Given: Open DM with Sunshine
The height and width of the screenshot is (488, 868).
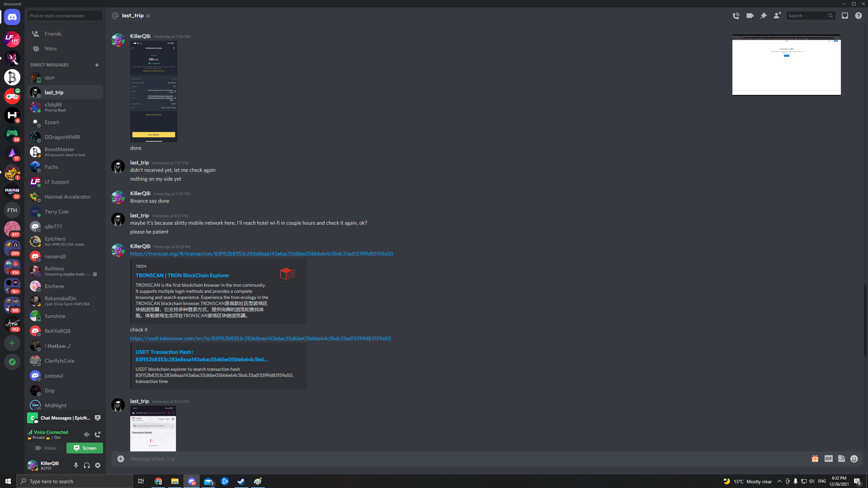Looking at the screenshot, I should coord(65,316).
